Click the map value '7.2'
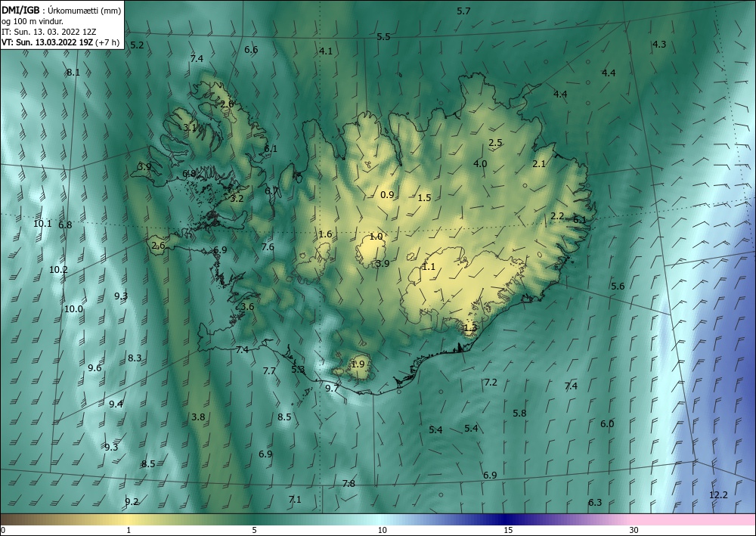The width and height of the screenshot is (756, 536). tap(491, 383)
